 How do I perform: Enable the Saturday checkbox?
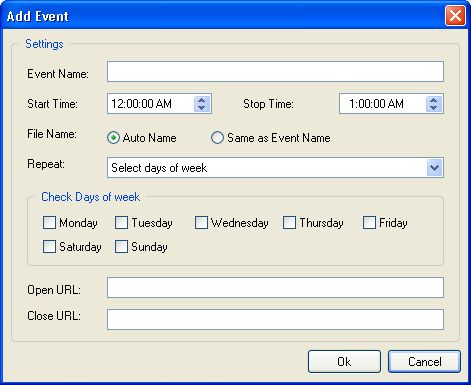[x=49, y=247]
